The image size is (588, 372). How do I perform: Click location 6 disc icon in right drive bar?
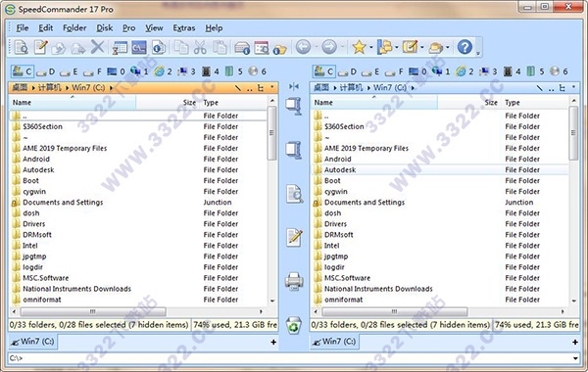point(560,71)
